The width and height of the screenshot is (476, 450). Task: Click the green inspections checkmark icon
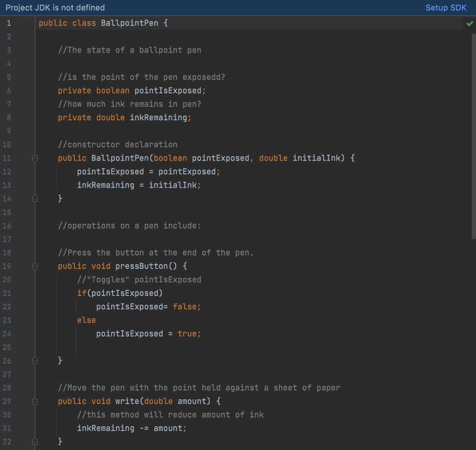[469, 23]
